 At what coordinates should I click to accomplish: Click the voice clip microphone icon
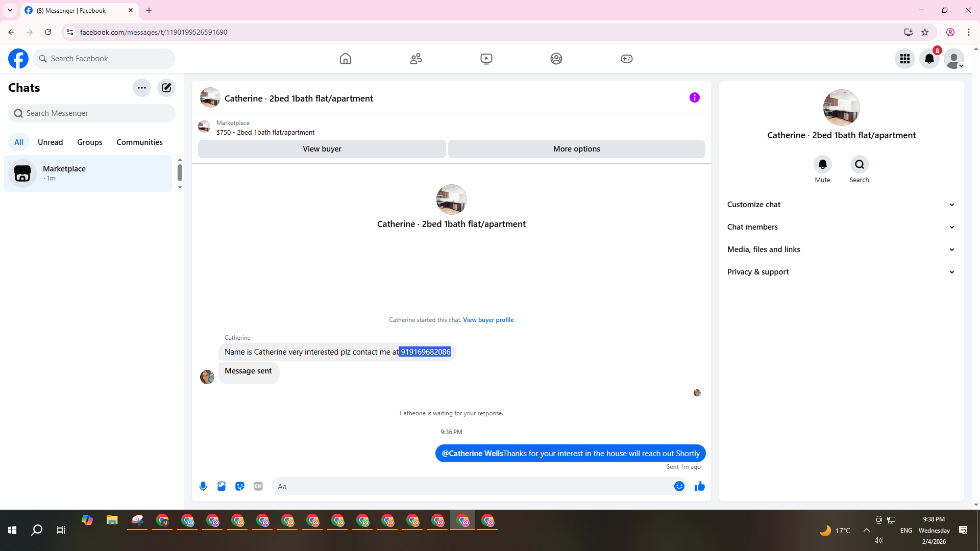(x=203, y=486)
